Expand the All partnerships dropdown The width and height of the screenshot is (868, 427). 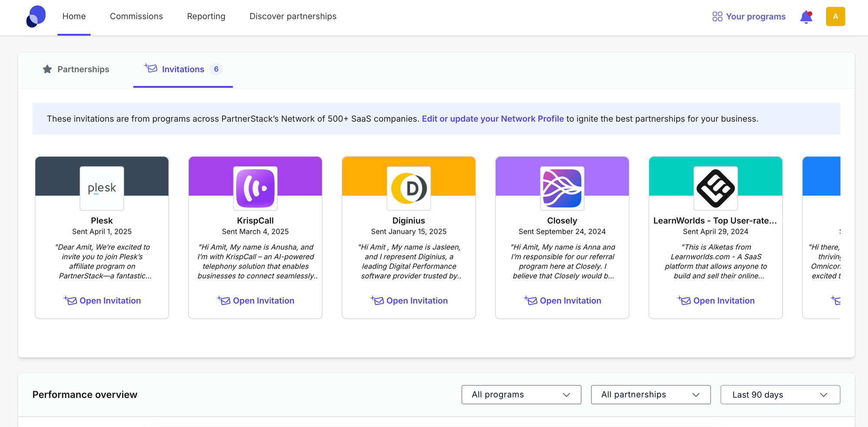click(650, 394)
